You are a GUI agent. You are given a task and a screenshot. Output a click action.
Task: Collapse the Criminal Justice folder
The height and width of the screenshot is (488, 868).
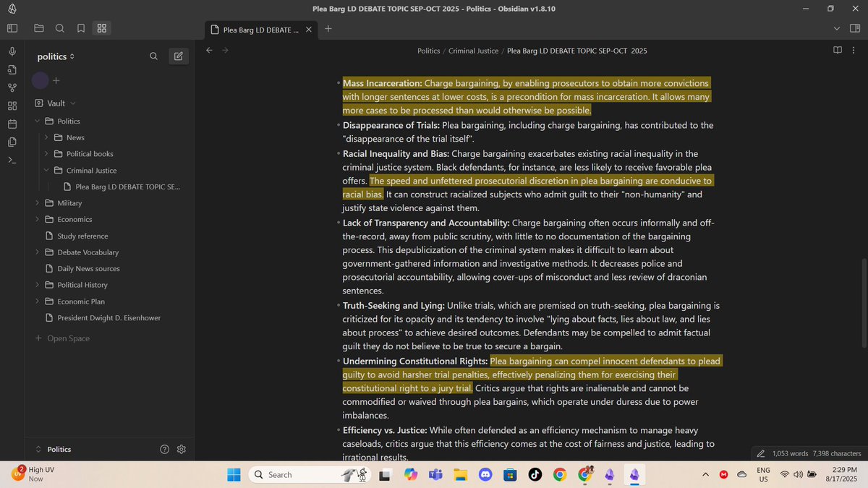click(46, 171)
